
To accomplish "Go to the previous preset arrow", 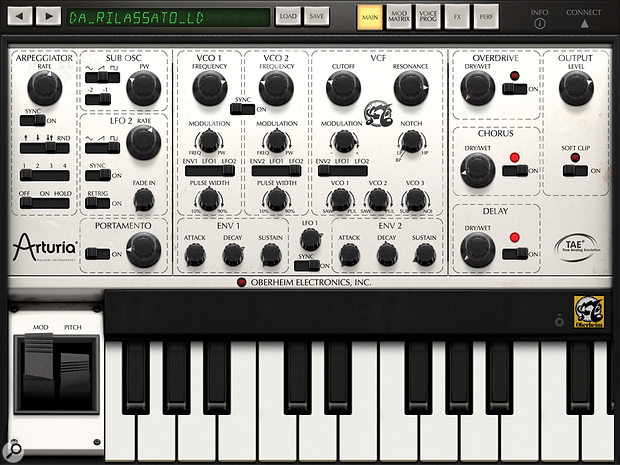I will click(x=19, y=16).
